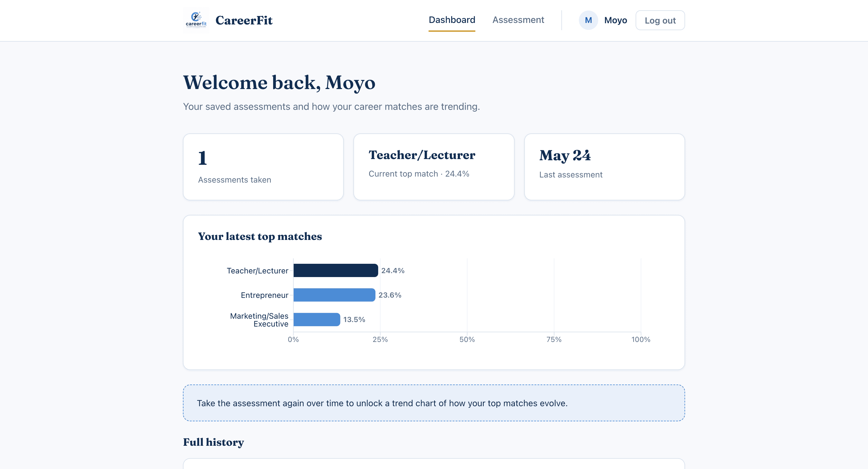Click the Marketing/Sales Executive axis label
868x469 pixels.
[259, 320]
